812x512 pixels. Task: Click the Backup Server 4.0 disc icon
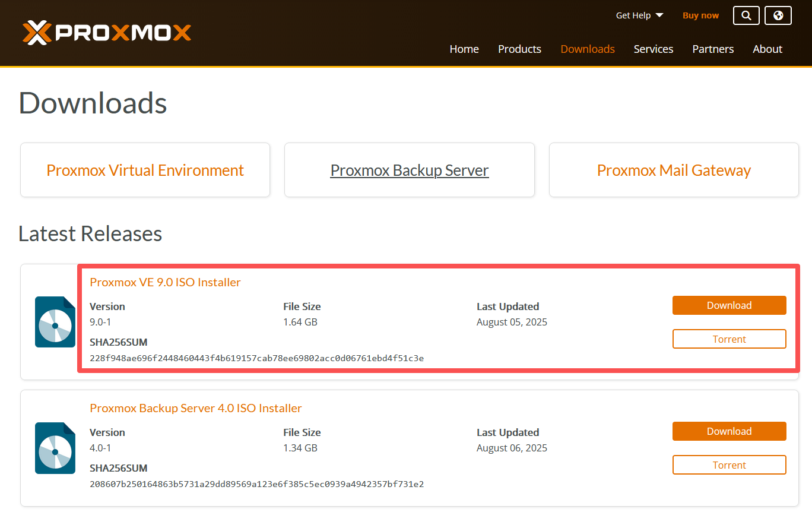point(55,448)
